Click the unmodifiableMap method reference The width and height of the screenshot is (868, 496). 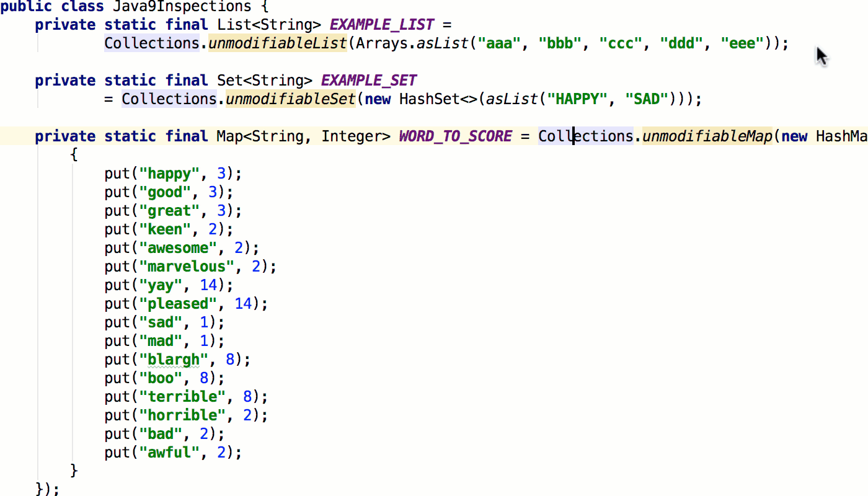(x=706, y=136)
